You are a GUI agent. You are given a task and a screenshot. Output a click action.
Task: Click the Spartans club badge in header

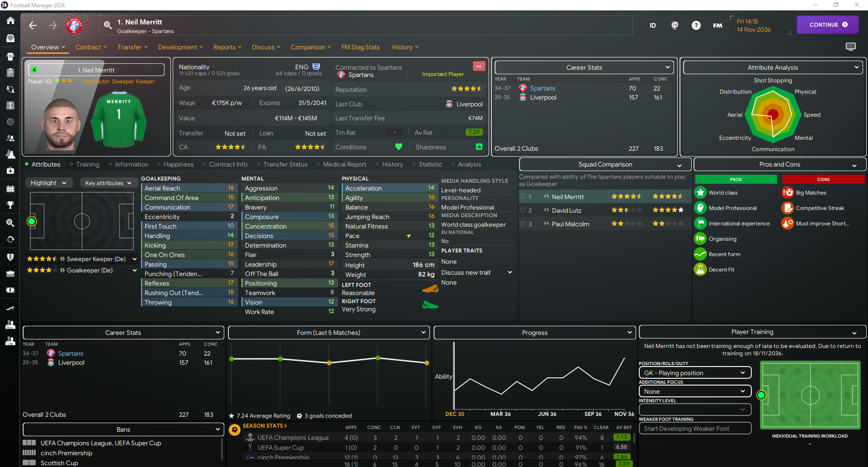[x=74, y=25]
